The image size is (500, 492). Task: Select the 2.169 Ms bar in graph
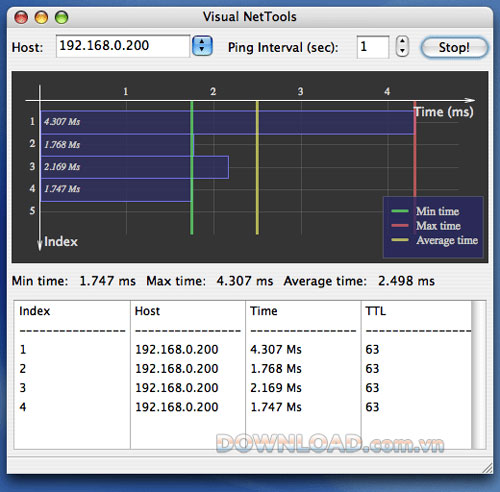[135, 167]
